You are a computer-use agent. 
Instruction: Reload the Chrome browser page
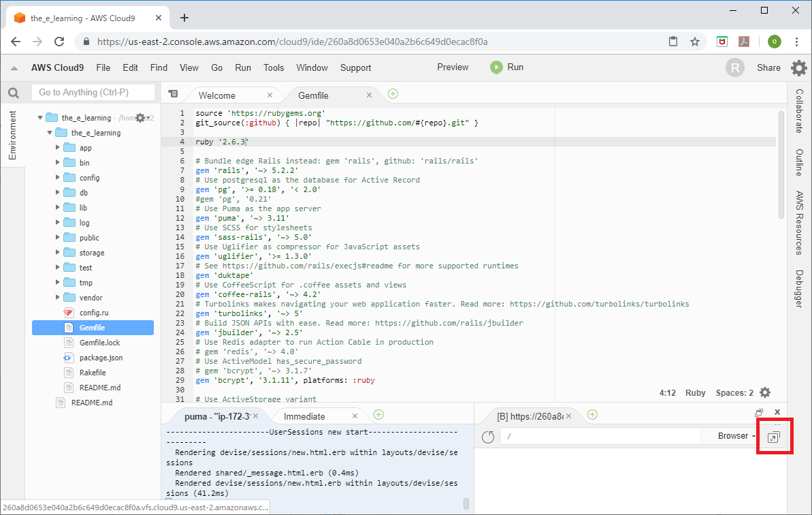click(x=59, y=42)
